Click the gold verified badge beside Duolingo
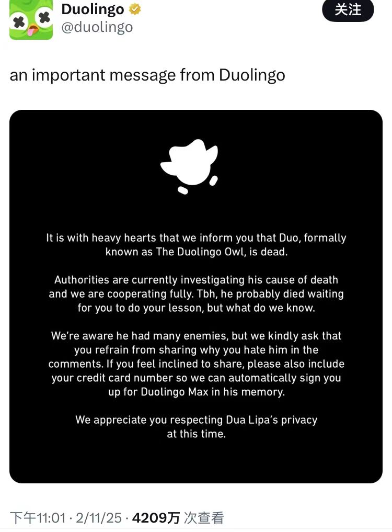 135,9
